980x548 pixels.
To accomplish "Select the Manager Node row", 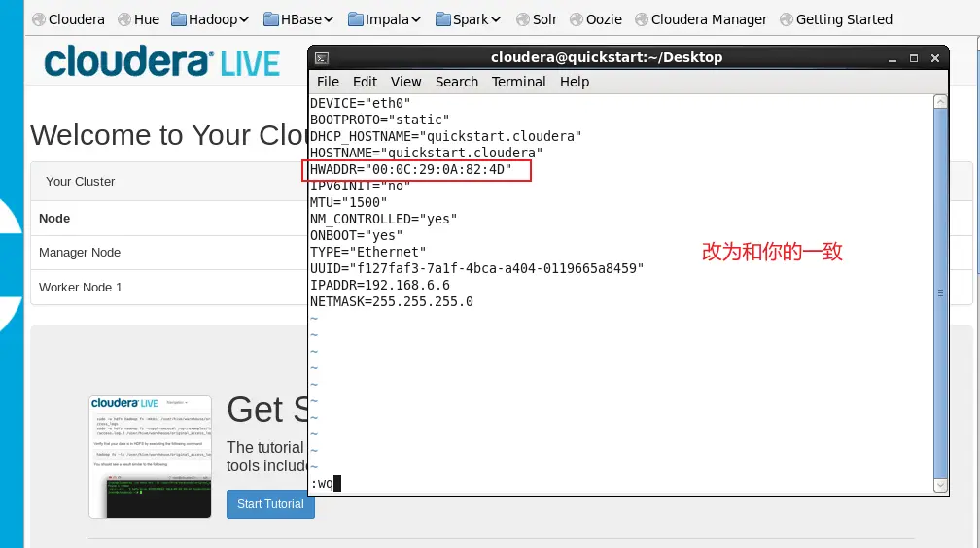I will pos(169,253).
